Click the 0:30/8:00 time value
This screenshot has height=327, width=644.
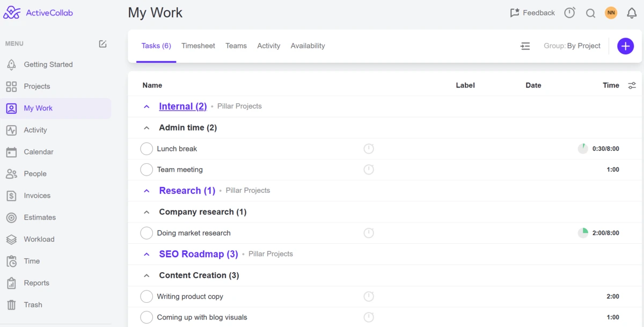coord(606,149)
